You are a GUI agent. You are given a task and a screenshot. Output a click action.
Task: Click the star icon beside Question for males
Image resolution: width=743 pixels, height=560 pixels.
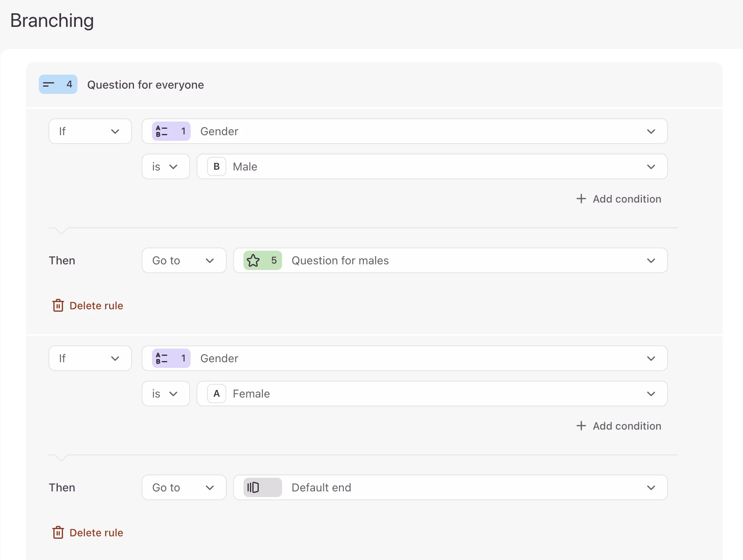pos(254,260)
